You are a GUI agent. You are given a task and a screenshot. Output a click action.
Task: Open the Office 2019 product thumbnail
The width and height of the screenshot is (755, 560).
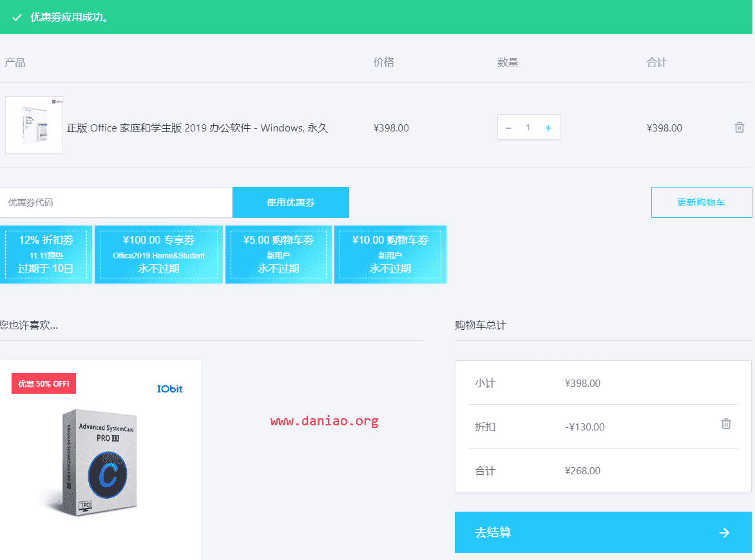coord(34,125)
